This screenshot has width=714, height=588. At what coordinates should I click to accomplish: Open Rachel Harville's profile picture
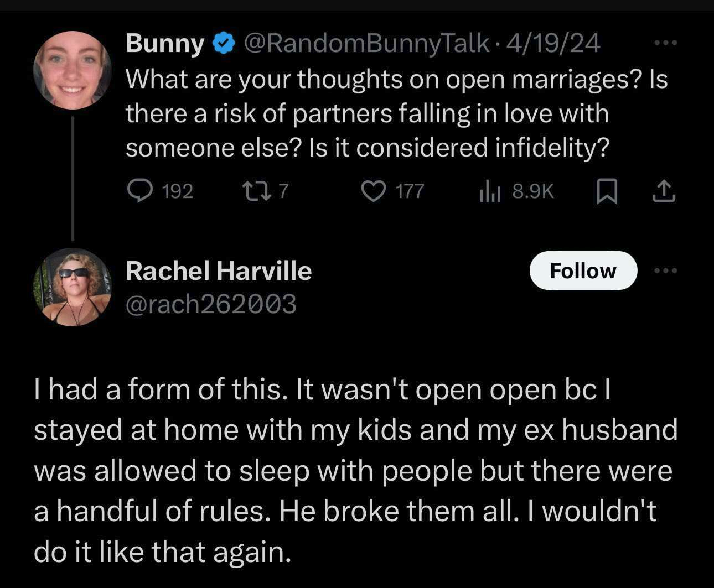(73, 287)
